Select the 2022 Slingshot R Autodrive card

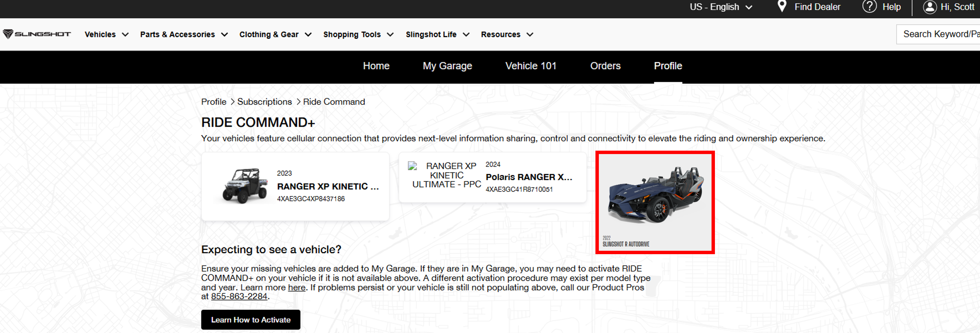point(655,202)
